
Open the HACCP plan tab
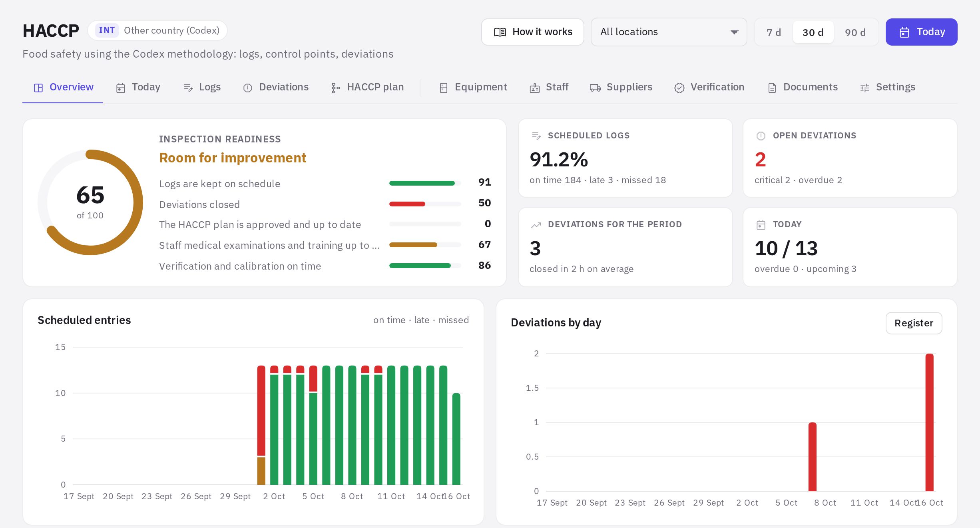tap(368, 87)
